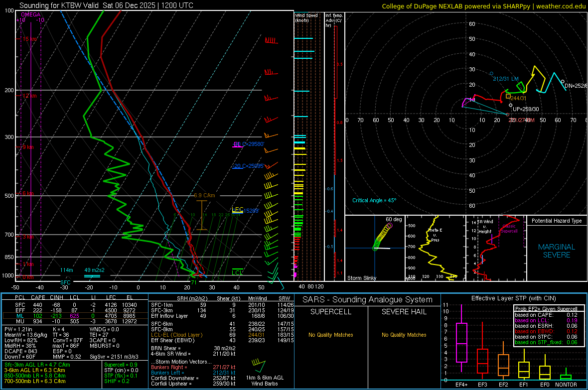The width and height of the screenshot is (588, 390).
Task: Click the Wind Speed (knots) panel header
Action: pos(306,17)
